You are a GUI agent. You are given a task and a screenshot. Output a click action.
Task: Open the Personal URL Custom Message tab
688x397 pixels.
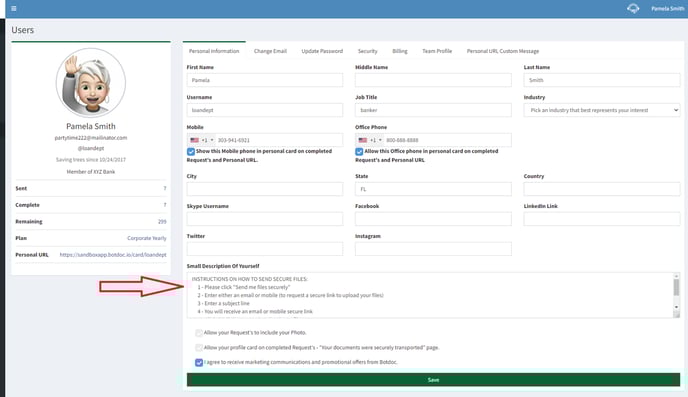click(x=502, y=51)
